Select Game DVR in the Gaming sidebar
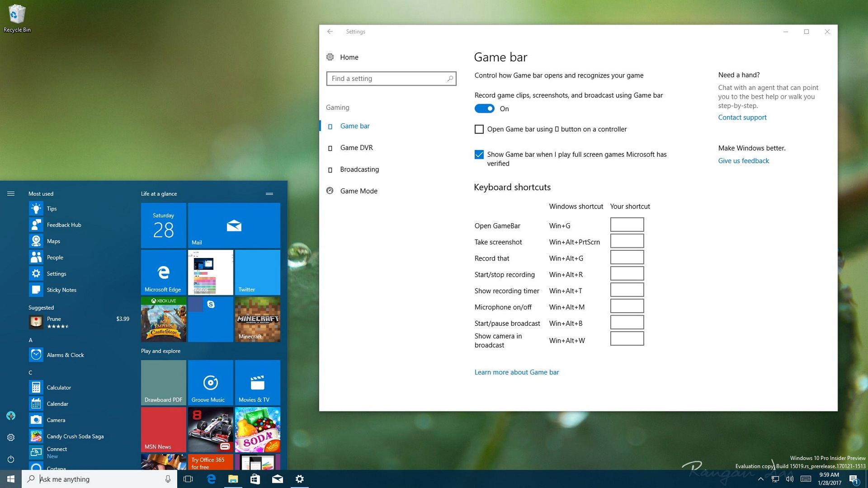This screenshot has height=488, width=868. pyautogui.click(x=356, y=147)
